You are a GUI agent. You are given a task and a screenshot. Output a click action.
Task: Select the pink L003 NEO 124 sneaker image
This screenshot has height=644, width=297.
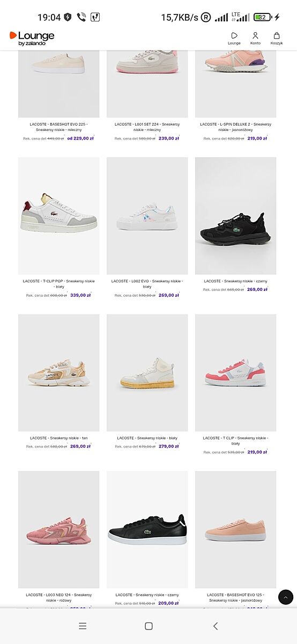[59, 530]
